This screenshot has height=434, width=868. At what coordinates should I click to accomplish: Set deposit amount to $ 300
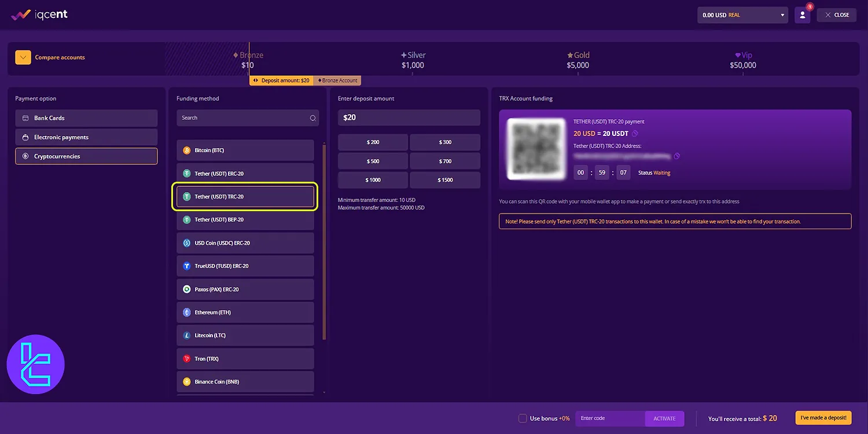(x=445, y=142)
